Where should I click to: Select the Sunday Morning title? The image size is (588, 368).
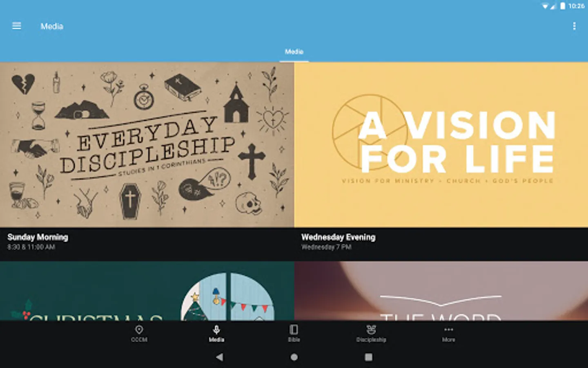coord(38,237)
